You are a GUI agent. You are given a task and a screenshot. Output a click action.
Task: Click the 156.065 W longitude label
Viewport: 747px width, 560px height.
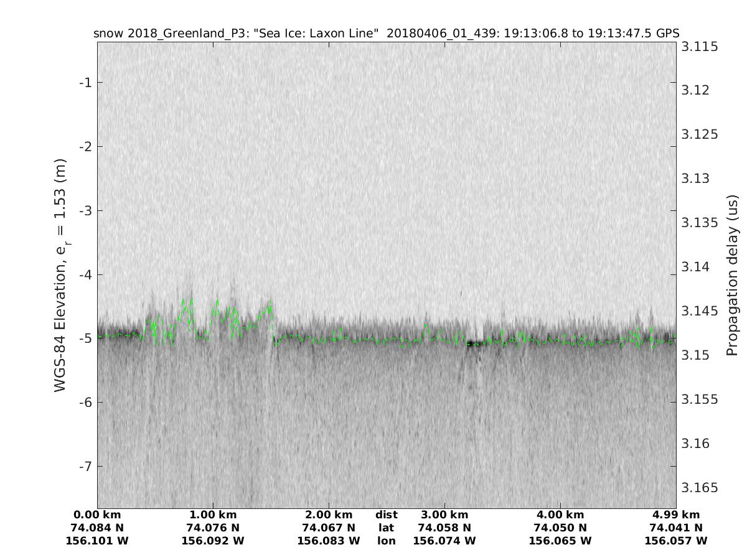[x=560, y=541]
